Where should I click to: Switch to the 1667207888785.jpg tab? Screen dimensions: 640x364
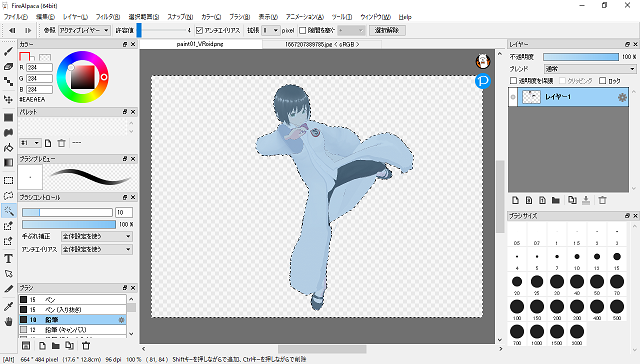322,44
